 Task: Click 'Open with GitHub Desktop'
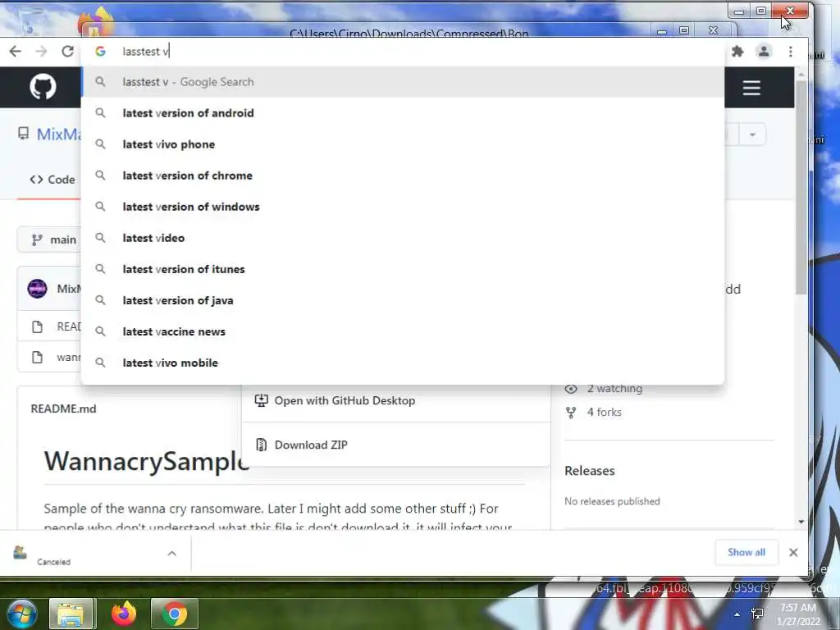pyautogui.click(x=345, y=400)
